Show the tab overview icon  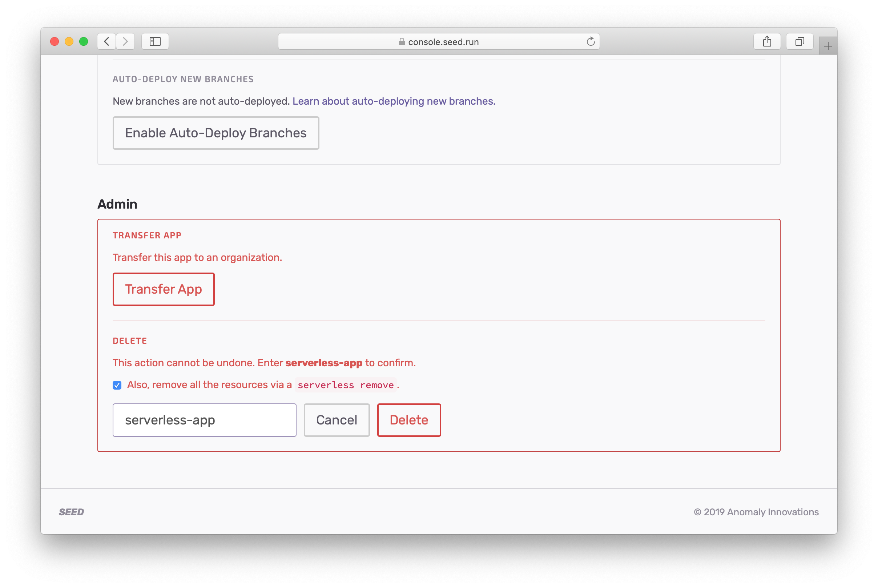[x=799, y=41]
